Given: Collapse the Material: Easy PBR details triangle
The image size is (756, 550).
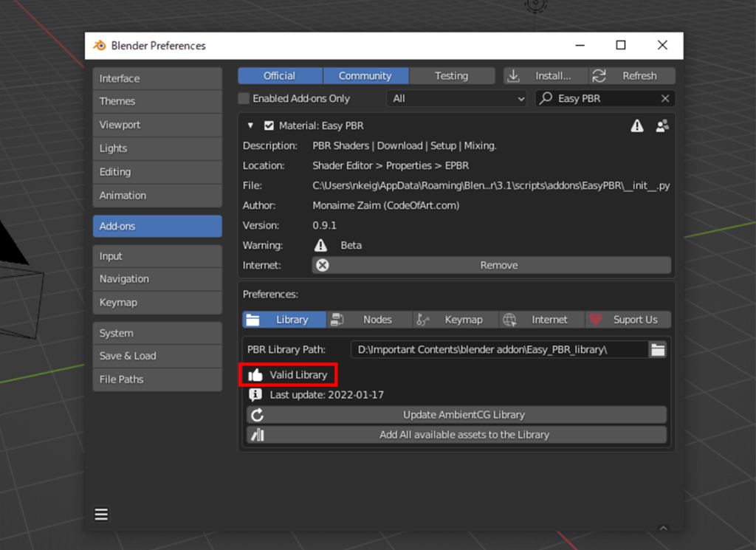Looking at the screenshot, I should pyautogui.click(x=250, y=126).
